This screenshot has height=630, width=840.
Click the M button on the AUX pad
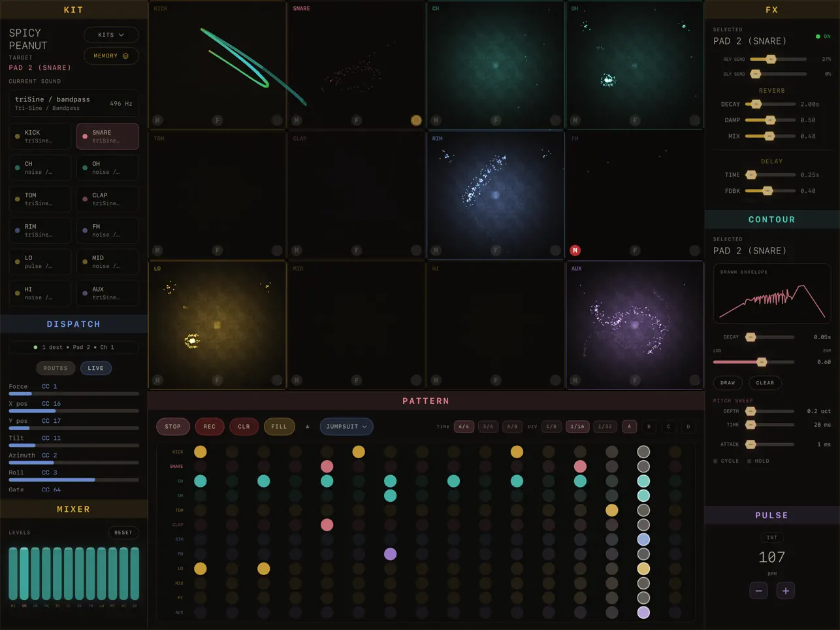(575, 380)
